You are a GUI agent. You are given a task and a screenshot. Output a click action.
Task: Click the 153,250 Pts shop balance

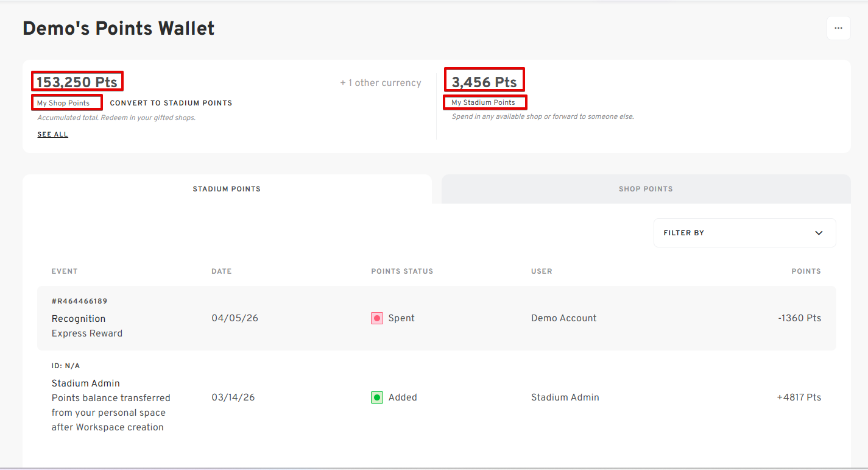click(77, 82)
